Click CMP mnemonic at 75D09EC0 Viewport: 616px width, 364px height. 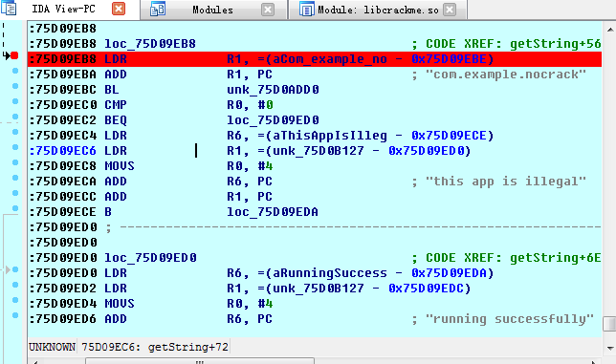116,105
